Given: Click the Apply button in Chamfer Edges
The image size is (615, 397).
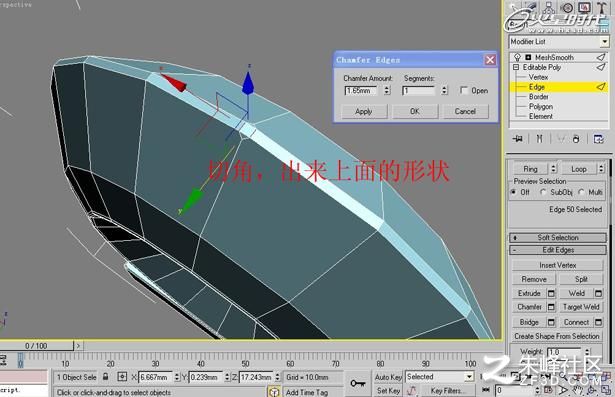Looking at the screenshot, I should click(364, 111).
